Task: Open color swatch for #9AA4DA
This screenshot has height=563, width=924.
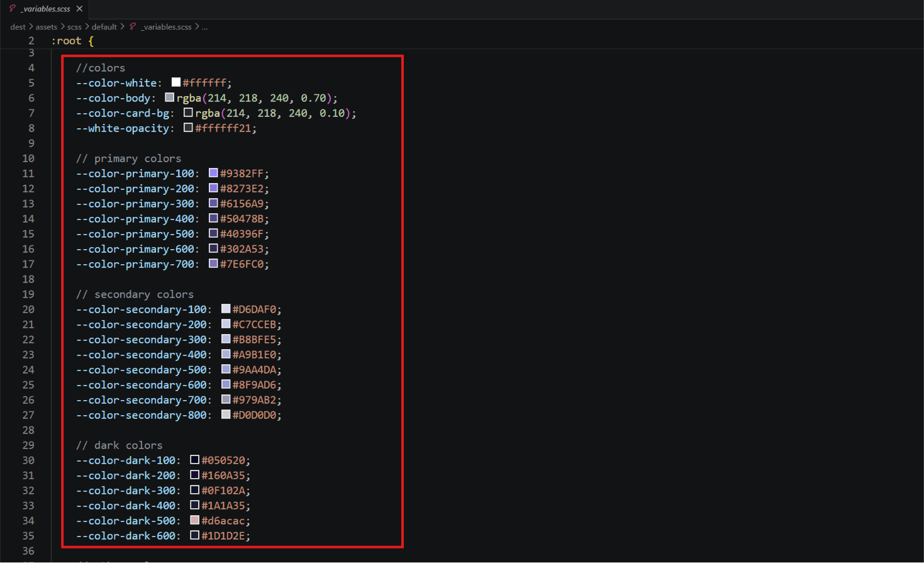Action: tap(226, 369)
